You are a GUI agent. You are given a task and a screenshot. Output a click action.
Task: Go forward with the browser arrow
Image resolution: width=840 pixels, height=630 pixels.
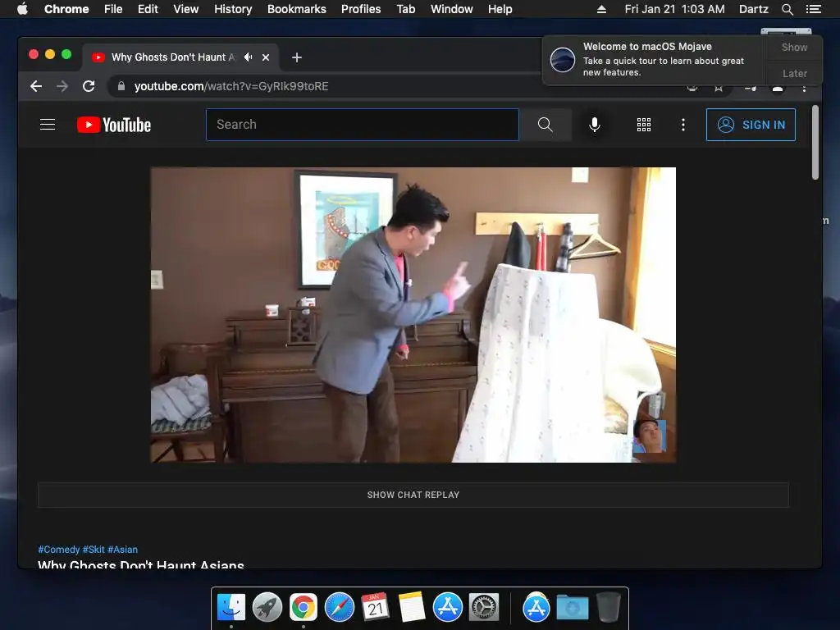click(62, 86)
